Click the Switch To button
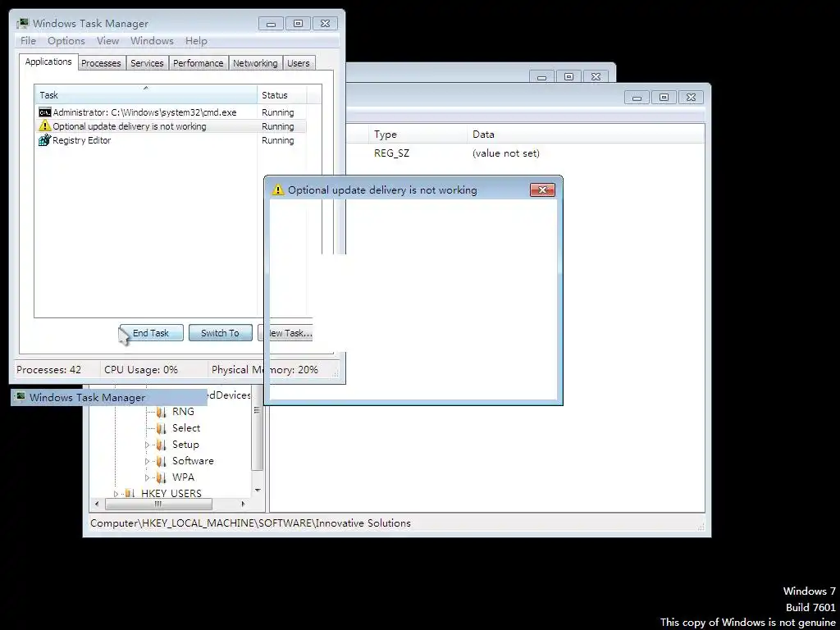Screen dimensions: 840x630 [220, 333]
